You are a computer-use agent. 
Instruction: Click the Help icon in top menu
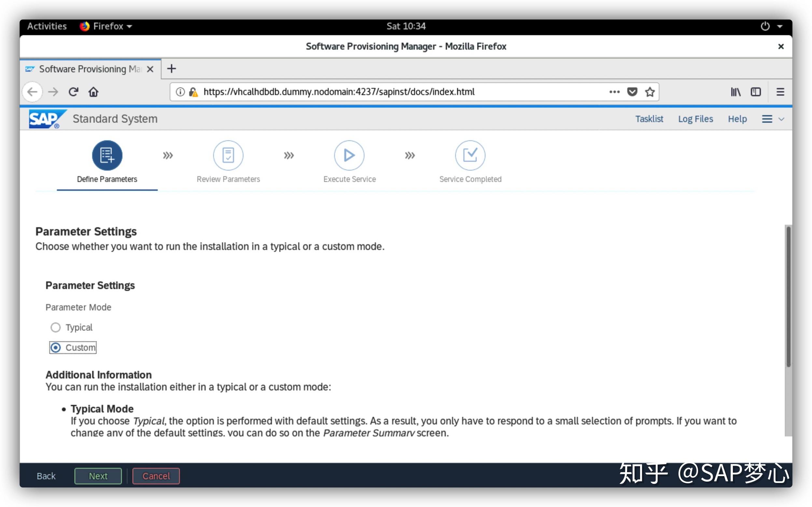[737, 119]
